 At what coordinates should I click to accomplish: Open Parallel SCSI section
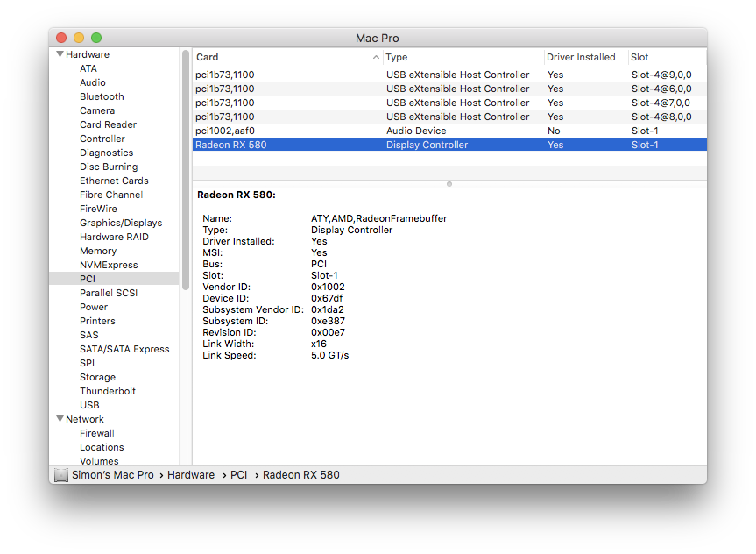pyautogui.click(x=109, y=293)
